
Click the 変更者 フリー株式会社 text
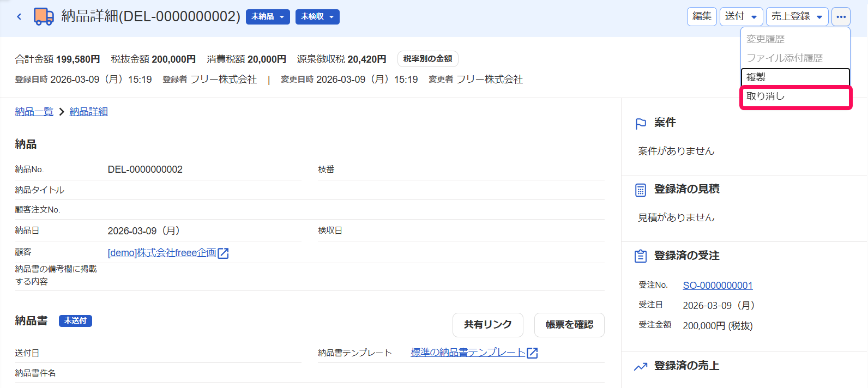(x=475, y=80)
